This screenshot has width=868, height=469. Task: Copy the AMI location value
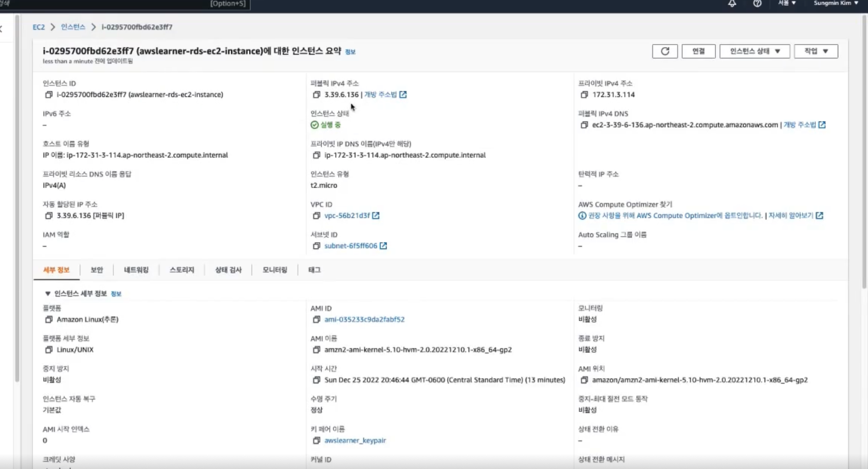coord(584,380)
